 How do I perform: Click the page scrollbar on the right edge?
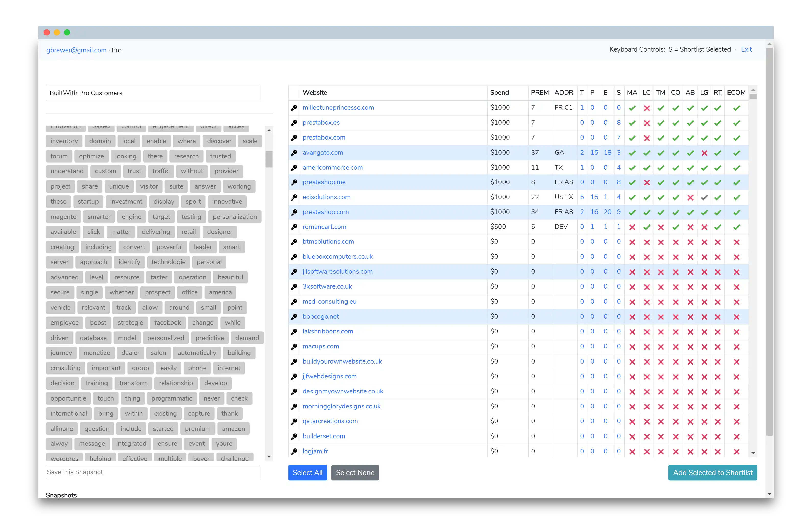[769, 242]
